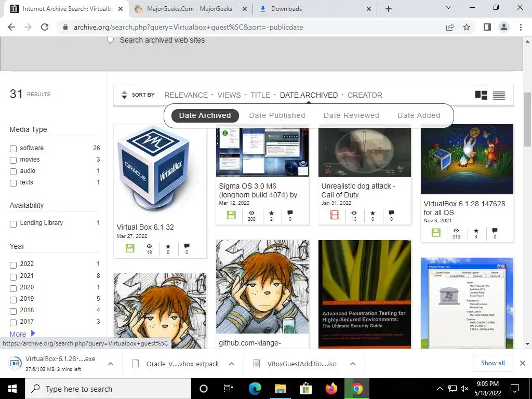Open File Explorer from the taskbar
Image resolution: width=532 pixels, height=399 pixels.
pos(280,389)
